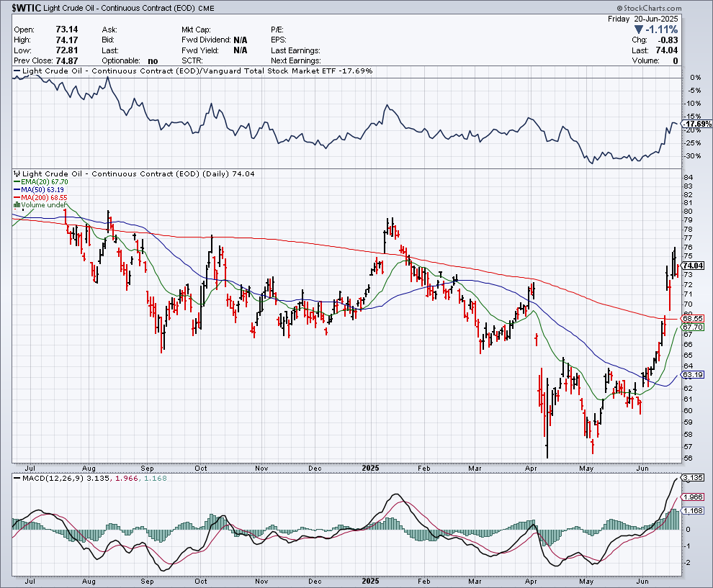Click the 1.168 histogram value tag on the MACD axis
Image resolution: width=713 pixels, height=588 pixels.
[694, 511]
